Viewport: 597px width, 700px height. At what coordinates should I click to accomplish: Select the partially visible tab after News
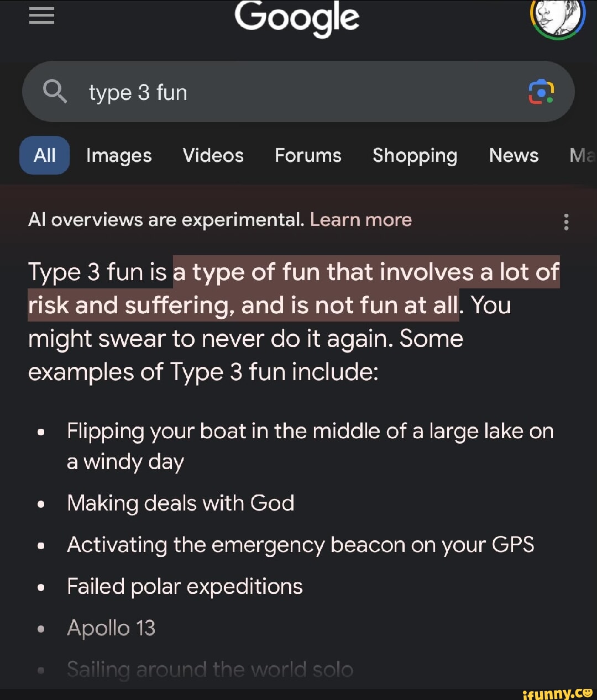582,156
